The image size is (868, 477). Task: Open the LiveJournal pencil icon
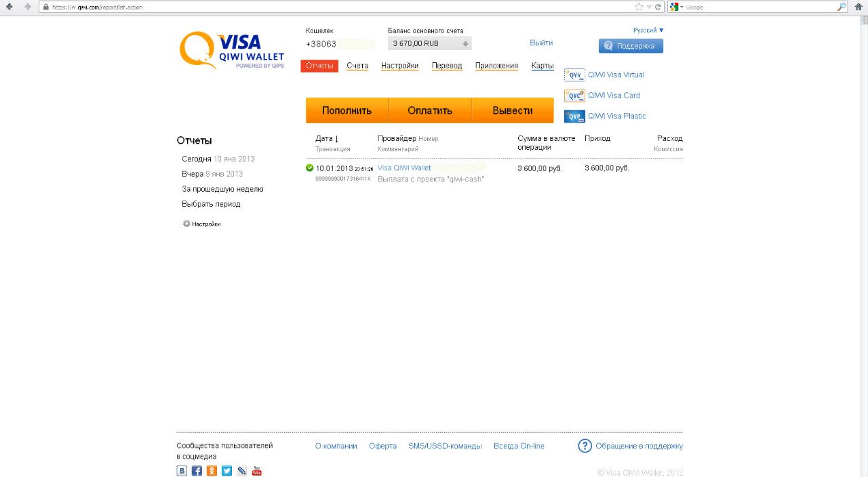(x=241, y=471)
